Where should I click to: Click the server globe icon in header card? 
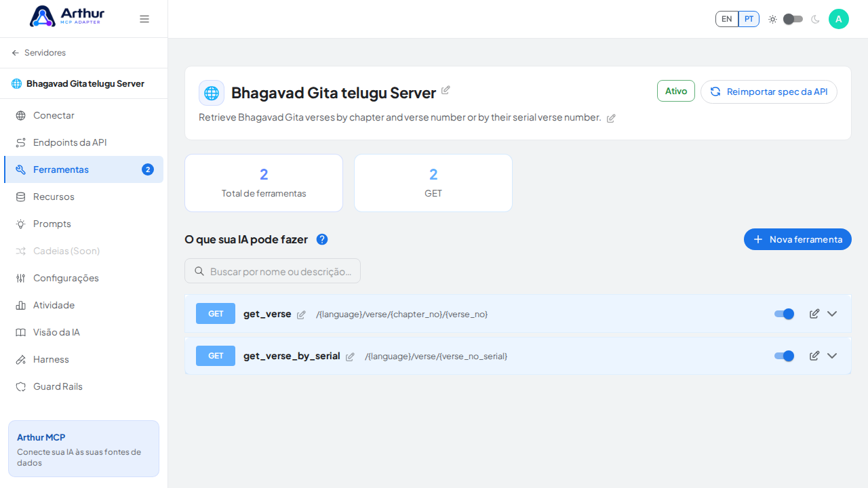click(x=212, y=93)
